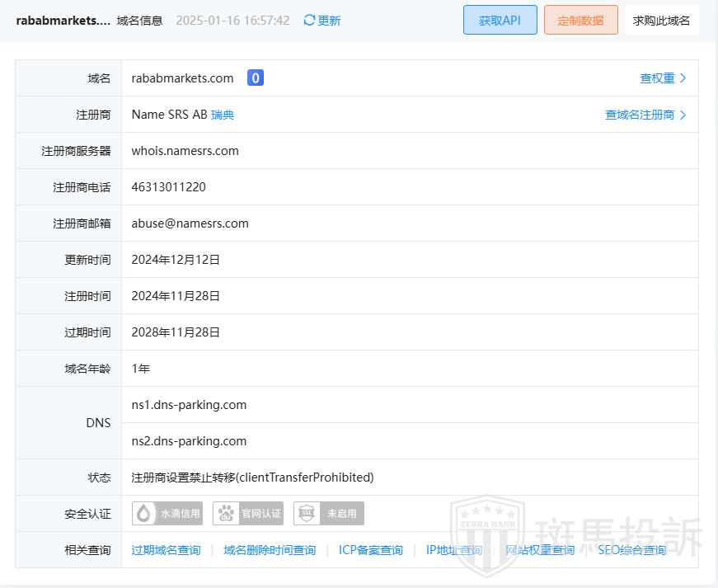Click the blue weight badge showing 0
The width and height of the screenshot is (718, 588).
(256, 78)
